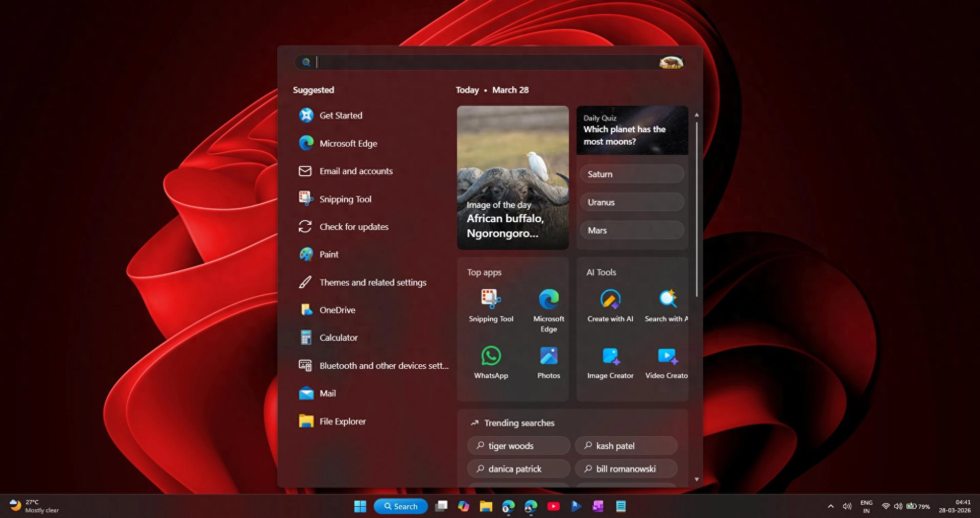The width and height of the screenshot is (980, 518).
Task: Open Notepad from the taskbar
Action: [x=620, y=506]
